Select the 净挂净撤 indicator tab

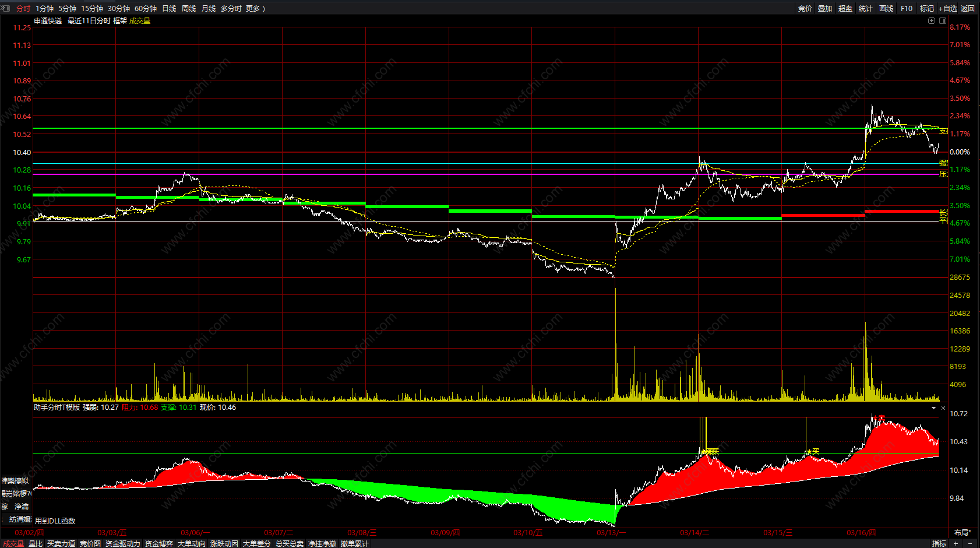(x=322, y=544)
